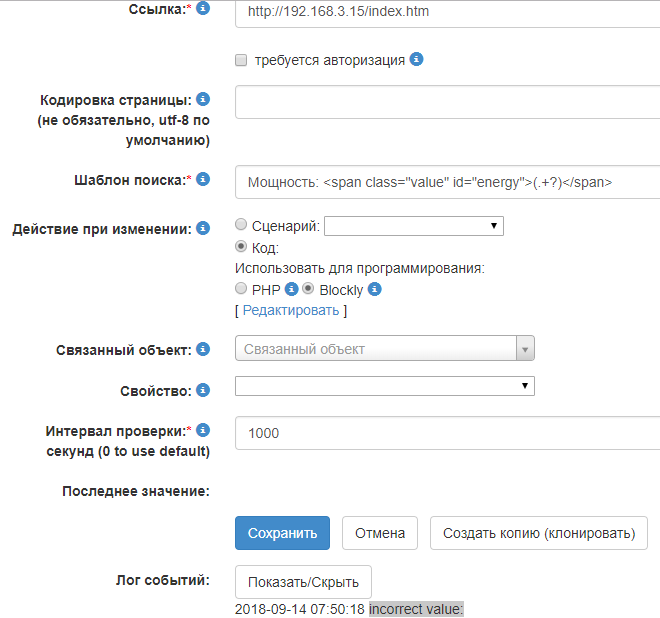Open the Редактировать link
The width and height of the screenshot is (660, 618).
291,311
